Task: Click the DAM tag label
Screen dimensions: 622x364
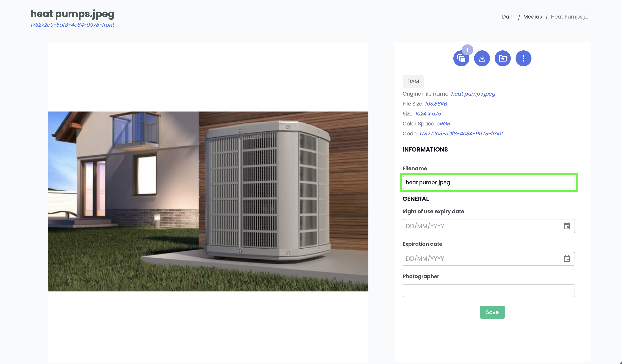Action: click(413, 81)
